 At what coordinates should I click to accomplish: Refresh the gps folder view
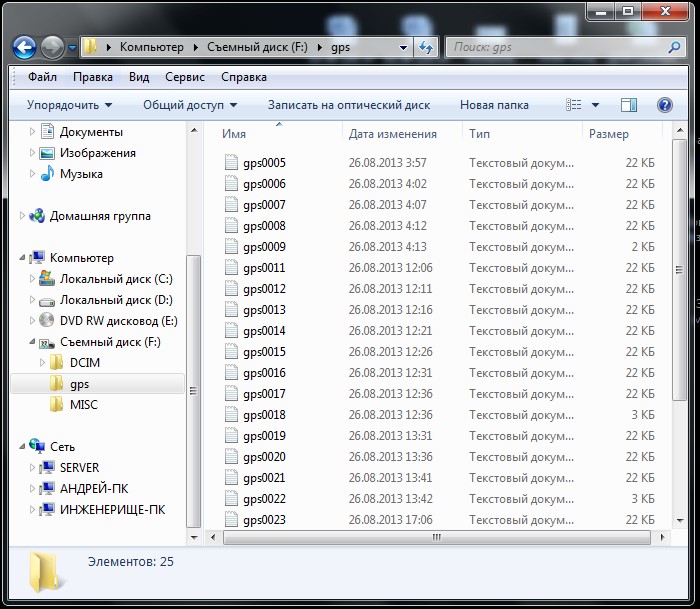(426, 47)
